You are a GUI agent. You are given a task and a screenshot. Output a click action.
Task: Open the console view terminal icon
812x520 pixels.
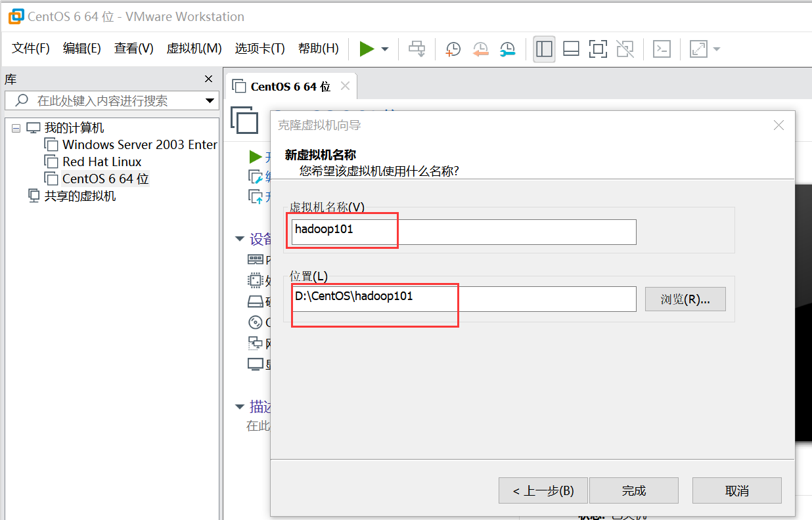(662, 49)
